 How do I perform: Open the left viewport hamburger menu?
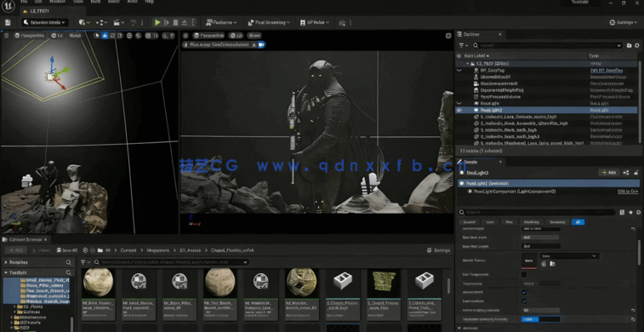6,36
